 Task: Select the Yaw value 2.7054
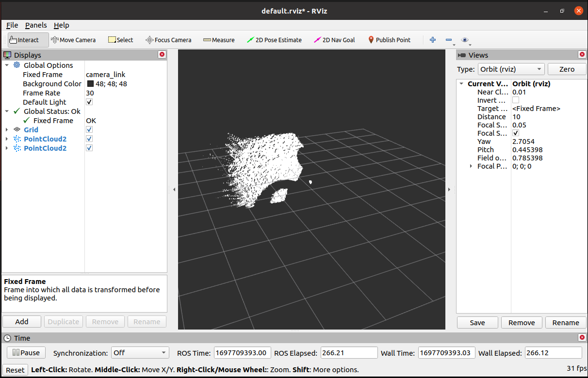click(x=523, y=141)
